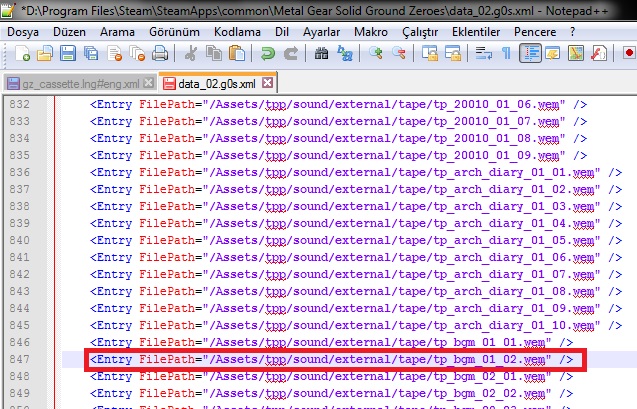This screenshot has height=409, width=637.
Task: Print the document with the printer icon
Action: click(x=160, y=53)
